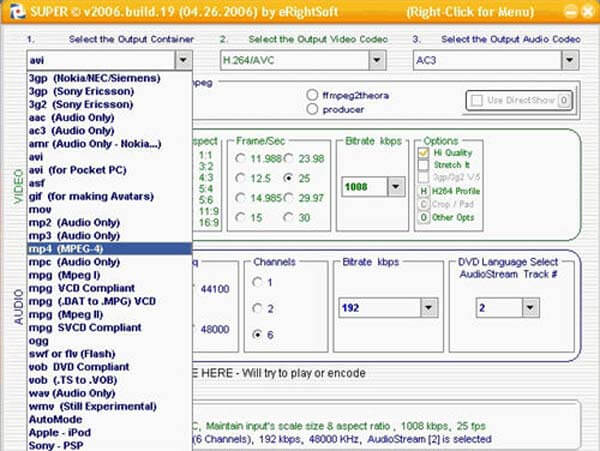Enable the Use DirectShow checkbox
This screenshot has width=600, height=451.
coord(477,100)
